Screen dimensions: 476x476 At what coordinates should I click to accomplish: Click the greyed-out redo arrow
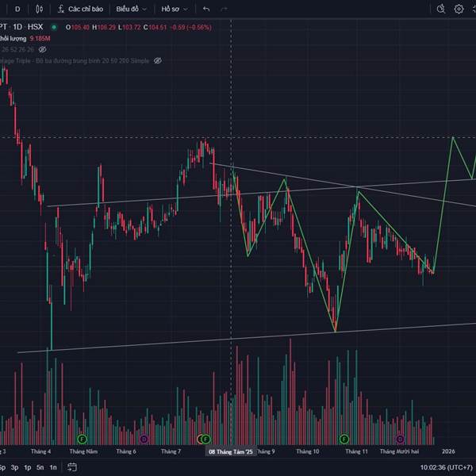pos(224,9)
